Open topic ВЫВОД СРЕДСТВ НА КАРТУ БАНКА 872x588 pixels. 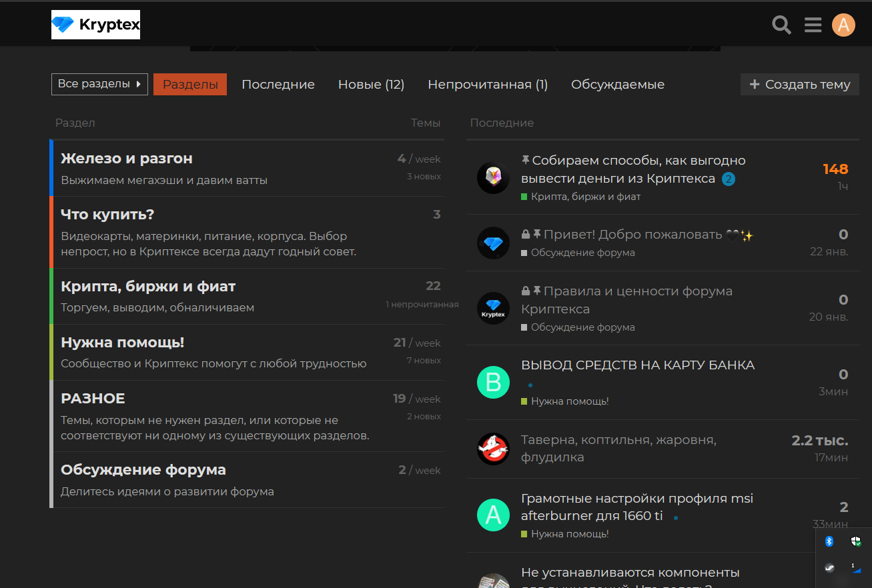pyautogui.click(x=638, y=365)
